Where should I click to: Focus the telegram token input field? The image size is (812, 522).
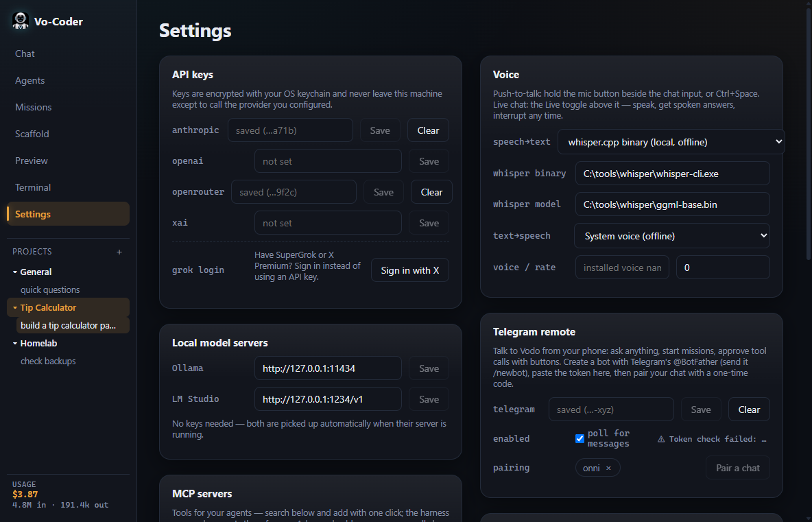click(611, 410)
